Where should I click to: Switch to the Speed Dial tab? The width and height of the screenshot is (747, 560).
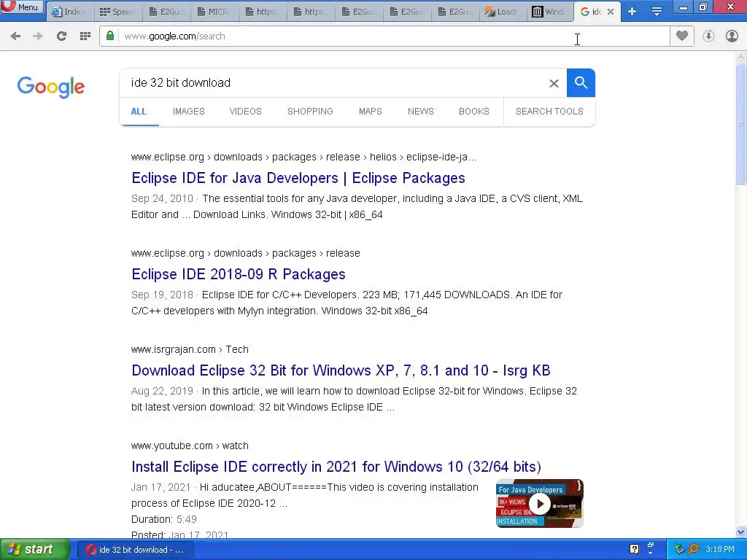click(x=118, y=12)
